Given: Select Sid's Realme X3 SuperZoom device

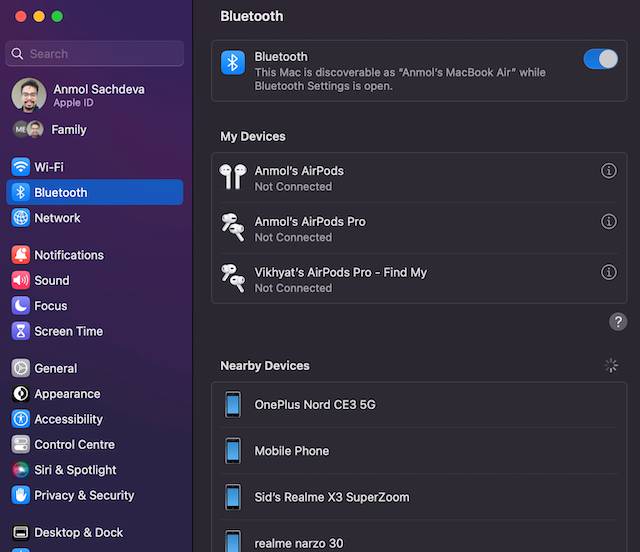Looking at the screenshot, I should click(419, 497).
